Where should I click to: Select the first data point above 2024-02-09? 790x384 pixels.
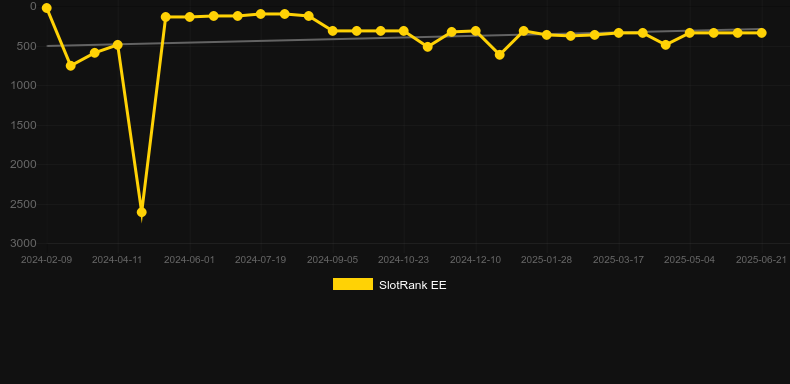(x=46, y=8)
